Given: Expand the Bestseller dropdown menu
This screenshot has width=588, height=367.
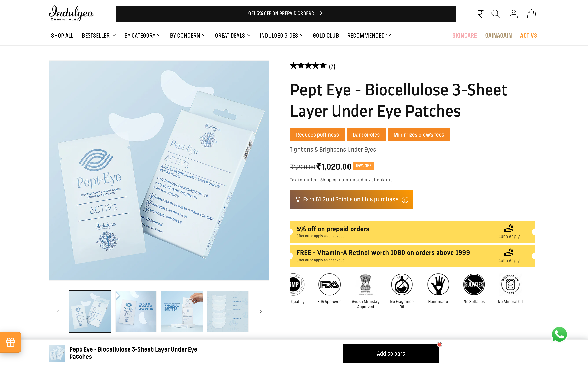Looking at the screenshot, I should (99, 36).
